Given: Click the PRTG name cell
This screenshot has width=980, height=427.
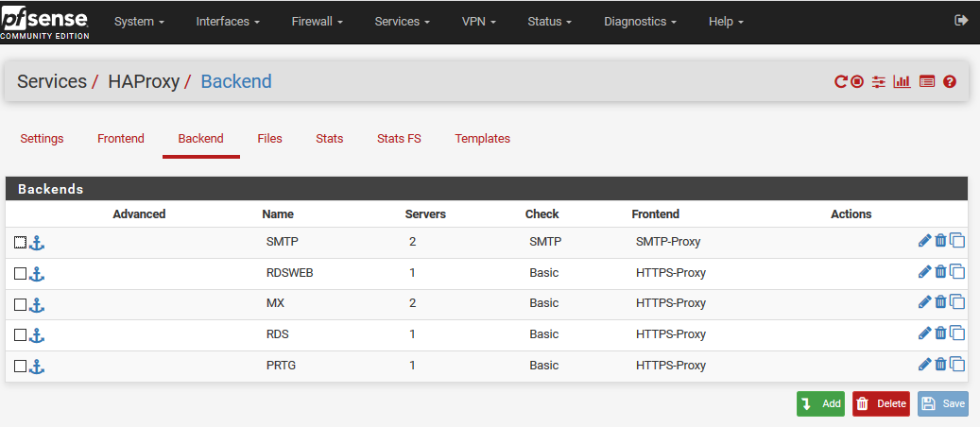Looking at the screenshot, I should (x=281, y=365).
